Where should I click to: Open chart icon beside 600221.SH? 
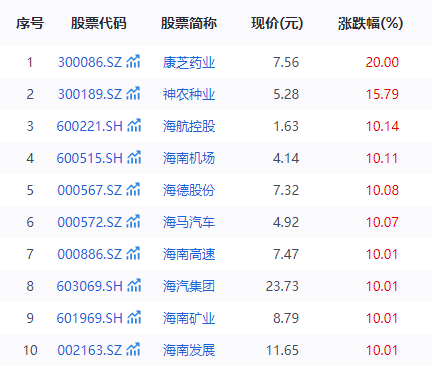[134, 125]
